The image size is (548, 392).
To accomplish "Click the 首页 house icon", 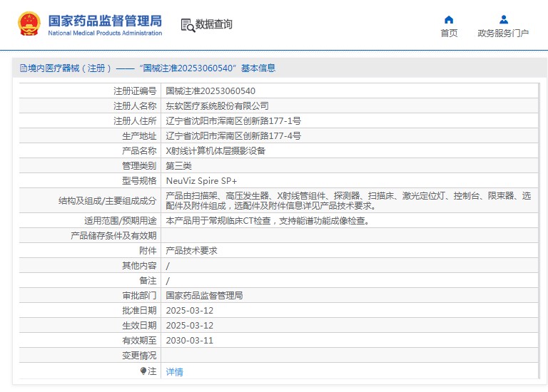I will tap(449, 19).
